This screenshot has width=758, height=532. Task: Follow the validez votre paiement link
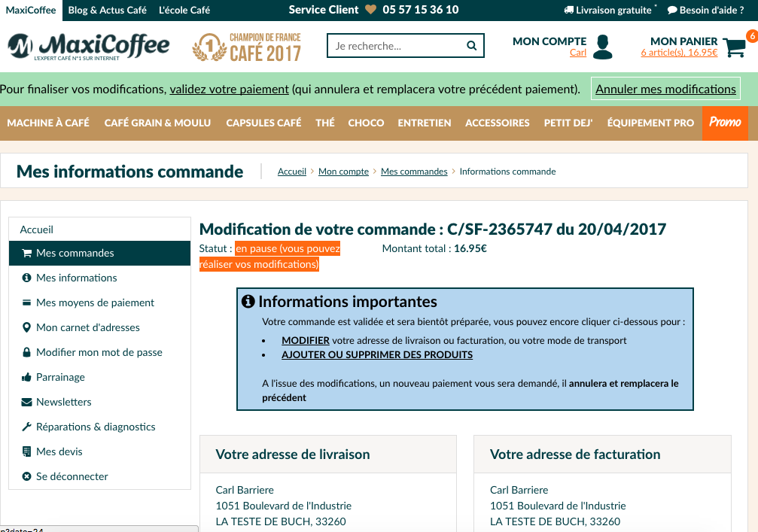[x=229, y=90]
